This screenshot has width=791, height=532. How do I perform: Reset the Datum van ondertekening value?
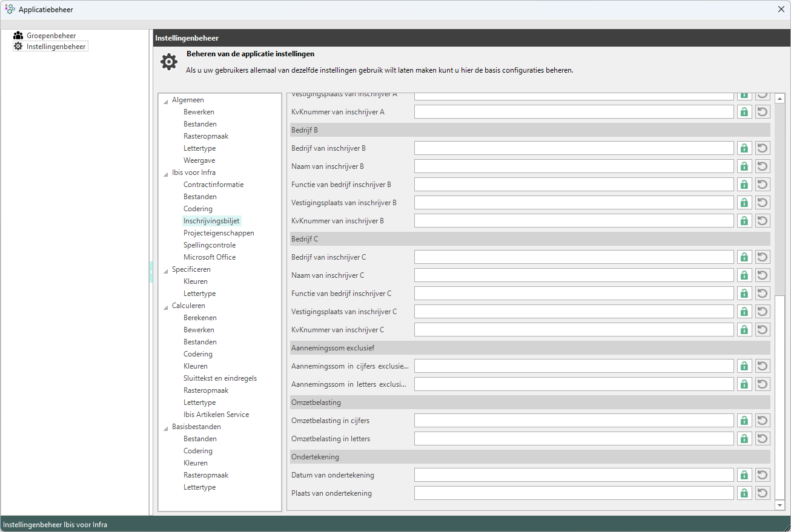[x=763, y=475]
